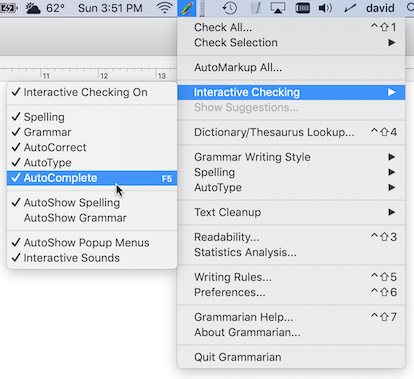Open the keyboard viewer menu bar icon
This screenshot has height=379, width=414.
coord(302,8)
